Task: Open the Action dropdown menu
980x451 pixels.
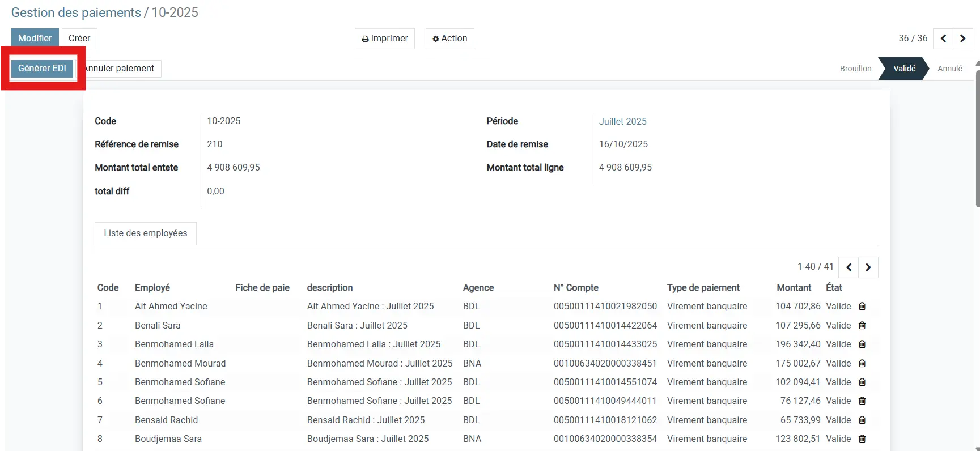Action: point(449,39)
